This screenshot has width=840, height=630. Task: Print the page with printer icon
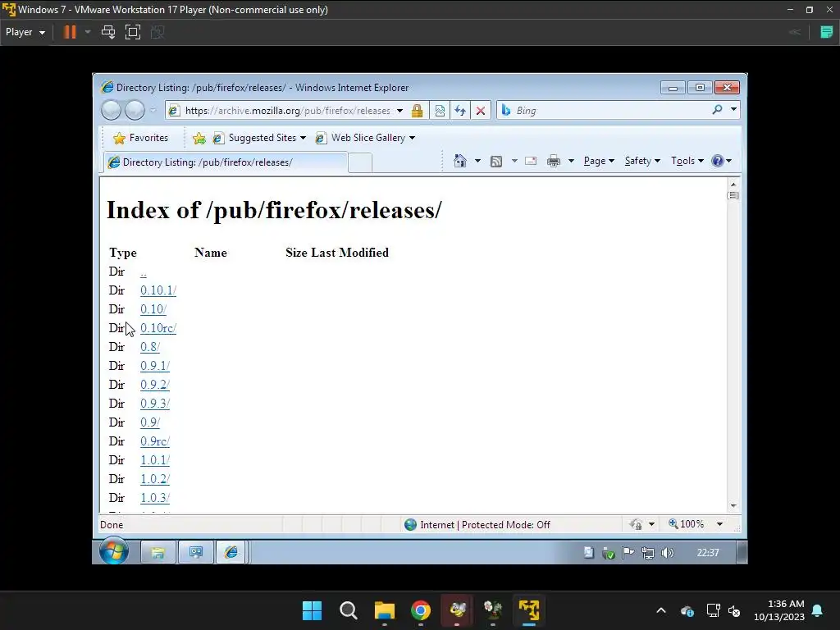(554, 161)
